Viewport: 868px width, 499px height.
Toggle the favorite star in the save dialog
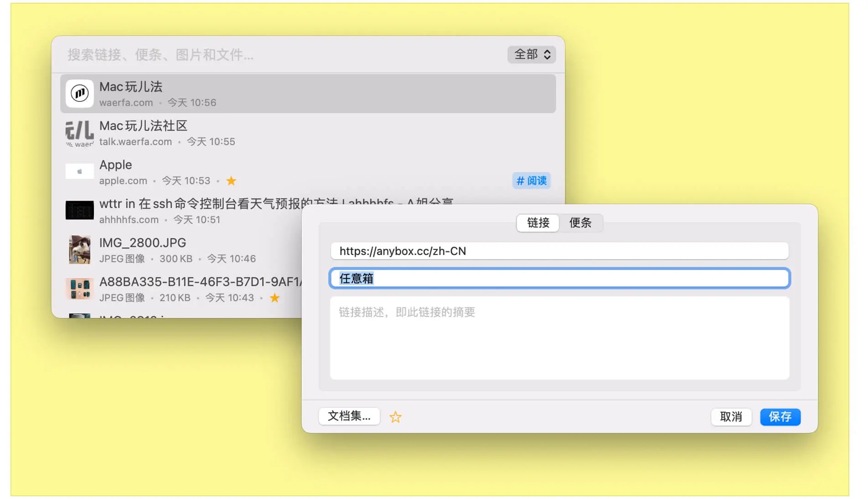[x=395, y=417]
